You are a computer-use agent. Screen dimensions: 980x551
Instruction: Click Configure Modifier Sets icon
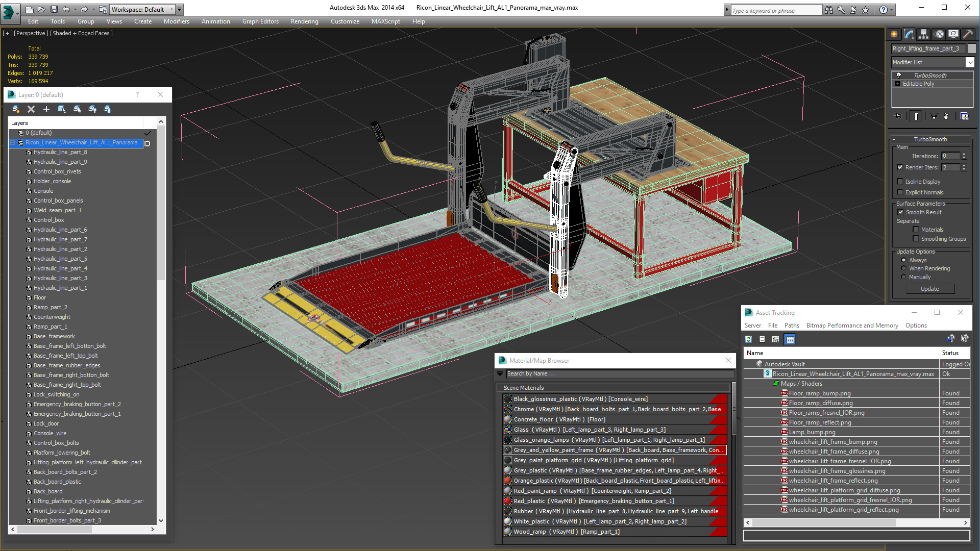[964, 116]
